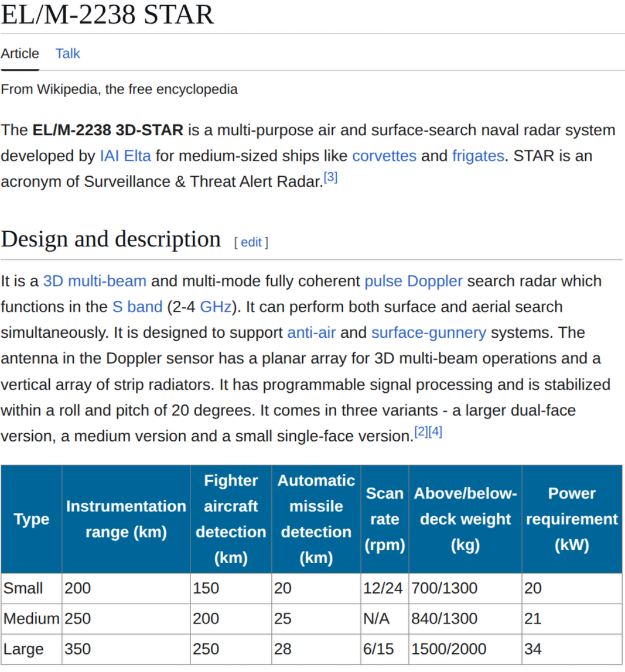
Task: Click Large instrumentation range 350 cell
Action: tap(126, 649)
